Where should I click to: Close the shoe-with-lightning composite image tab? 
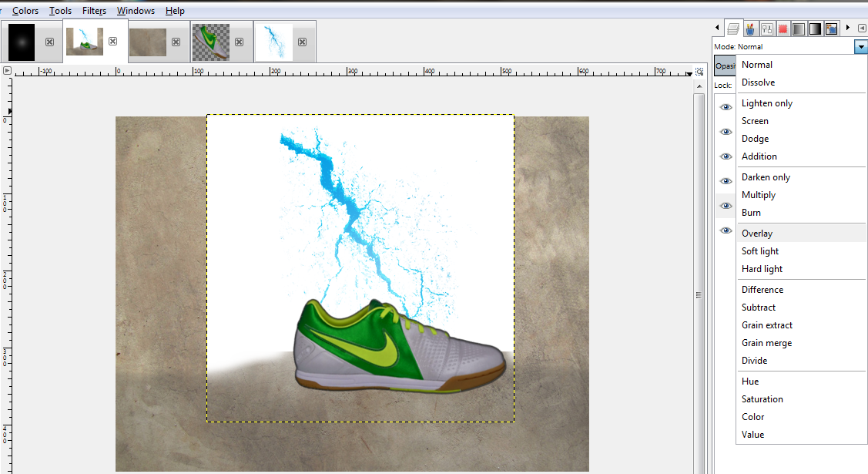pyautogui.click(x=113, y=41)
